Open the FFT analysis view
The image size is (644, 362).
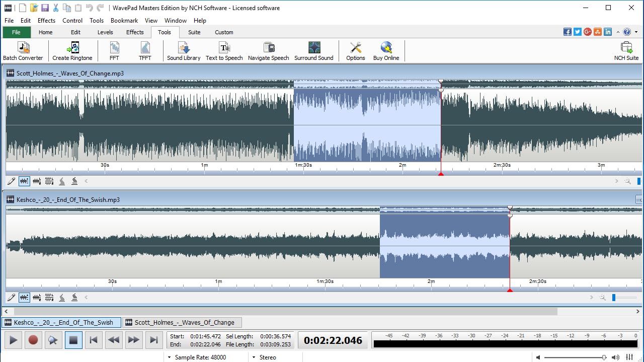click(x=114, y=50)
